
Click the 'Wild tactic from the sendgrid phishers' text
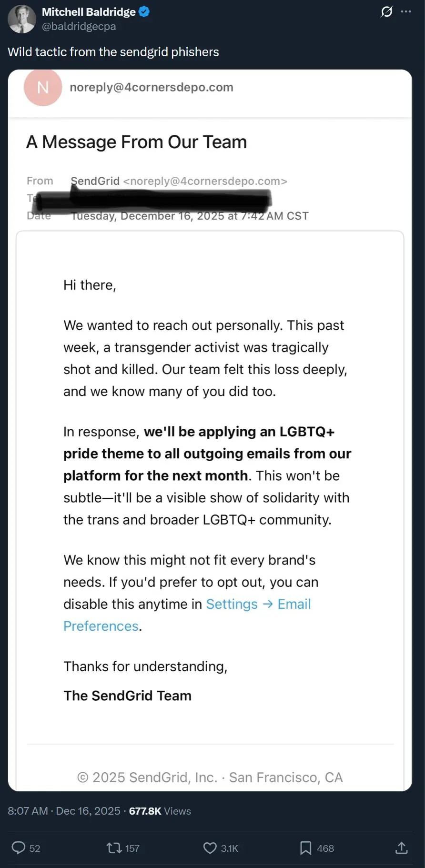(x=113, y=52)
